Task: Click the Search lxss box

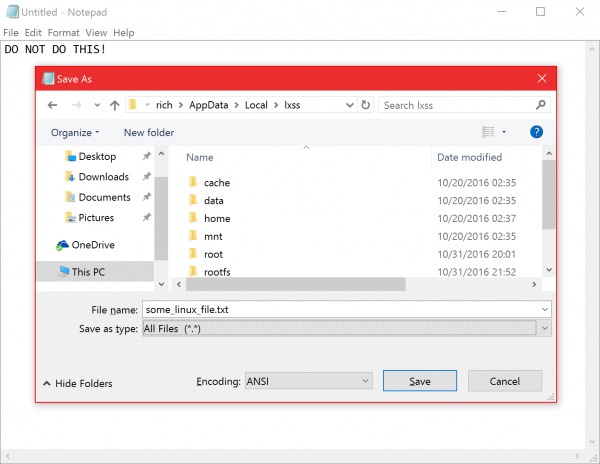Action: [x=458, y=105]
